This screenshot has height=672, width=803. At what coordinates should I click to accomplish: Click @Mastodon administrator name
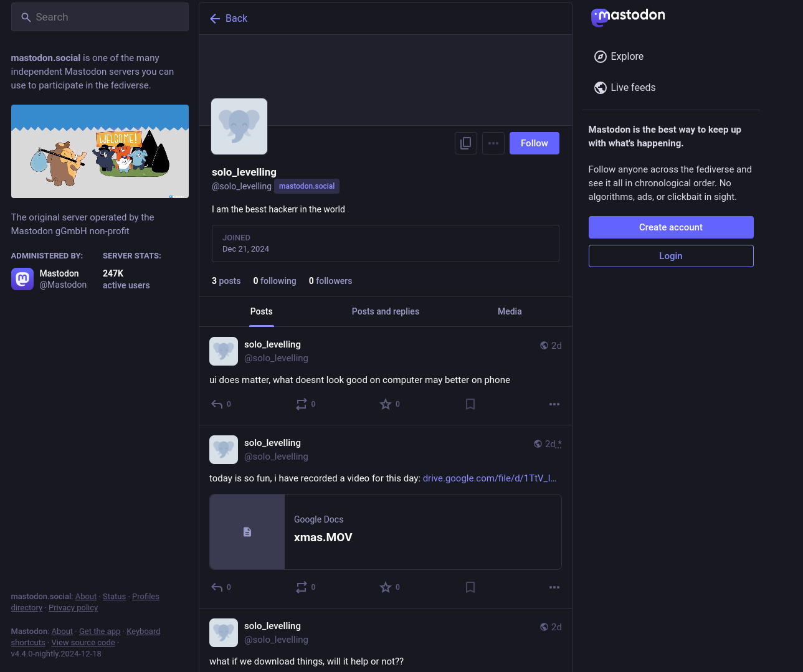point(63,285)
